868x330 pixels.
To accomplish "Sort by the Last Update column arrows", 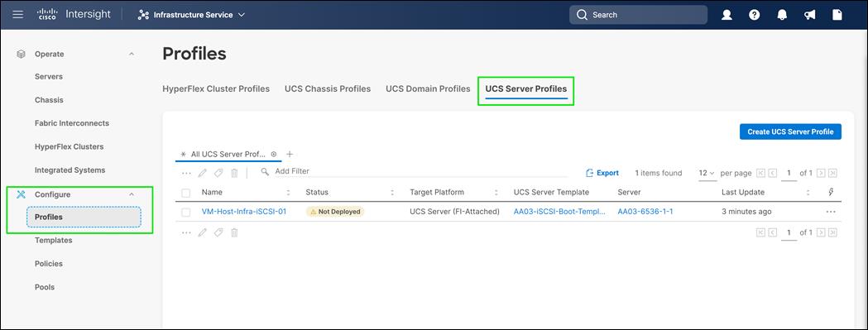I will tap(808, 193).
